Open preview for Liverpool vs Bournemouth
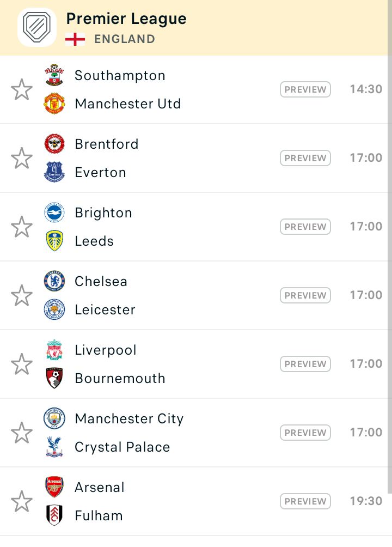The height and width of the screenshot is (547, 392). (305, 364)
